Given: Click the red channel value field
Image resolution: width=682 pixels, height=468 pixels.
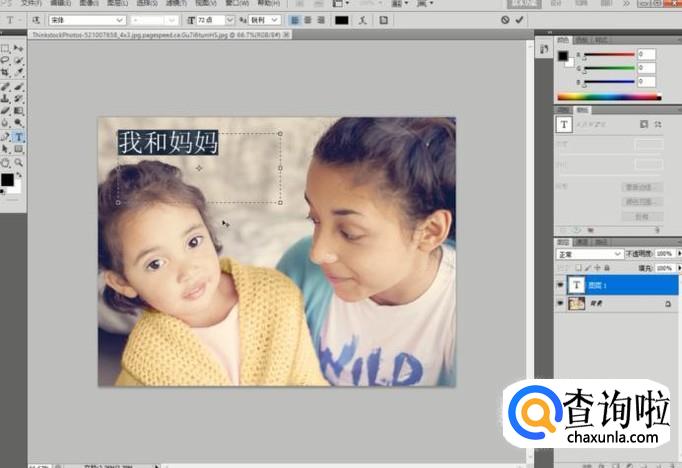Looking at the screenshot, I should [x=646, y=55].
